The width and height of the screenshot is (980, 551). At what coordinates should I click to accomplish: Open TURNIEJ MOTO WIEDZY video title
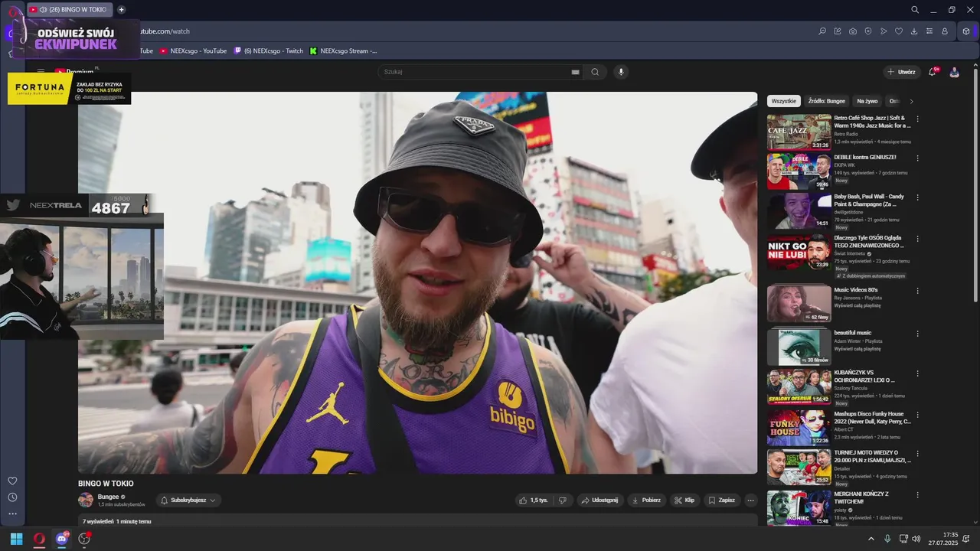tap(872, 456)
